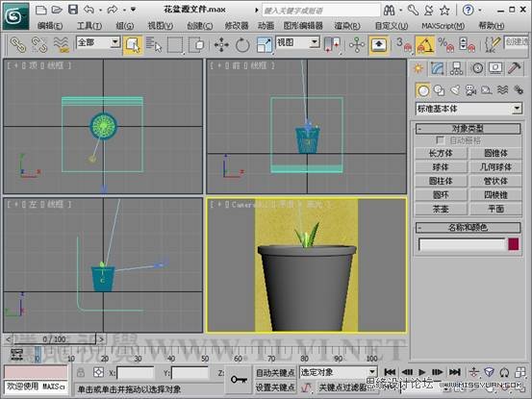Screen dimensions: 532x399
Task: Open the 创建(C) menu
Action: coord(200,26)
